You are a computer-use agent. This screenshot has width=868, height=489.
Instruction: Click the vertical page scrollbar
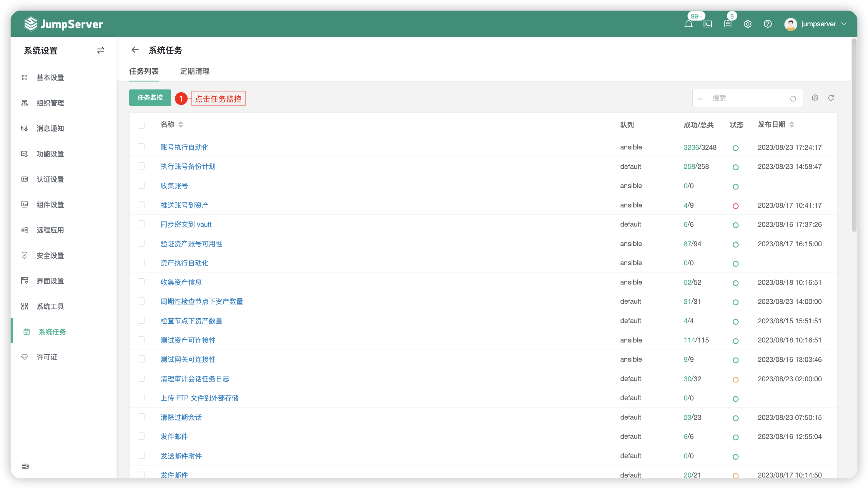pyautogui.click(x=854, y=135)
